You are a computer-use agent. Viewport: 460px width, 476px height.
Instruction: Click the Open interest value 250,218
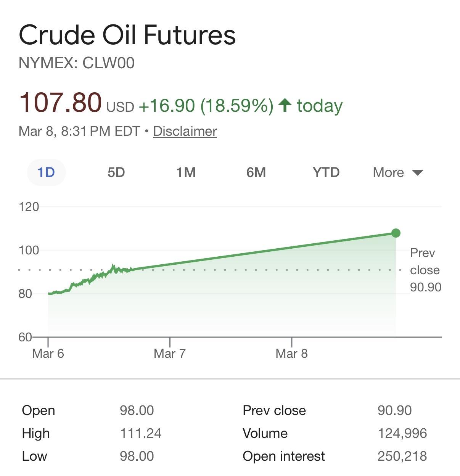(x=402, y=456)
